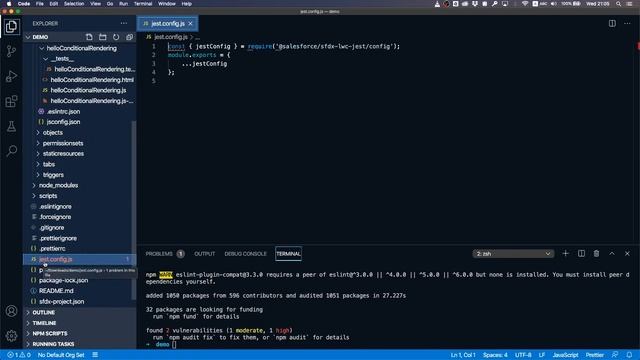Viewport: 640px width, 360px height.
Task: Open the Go menu
Action: 110,4
